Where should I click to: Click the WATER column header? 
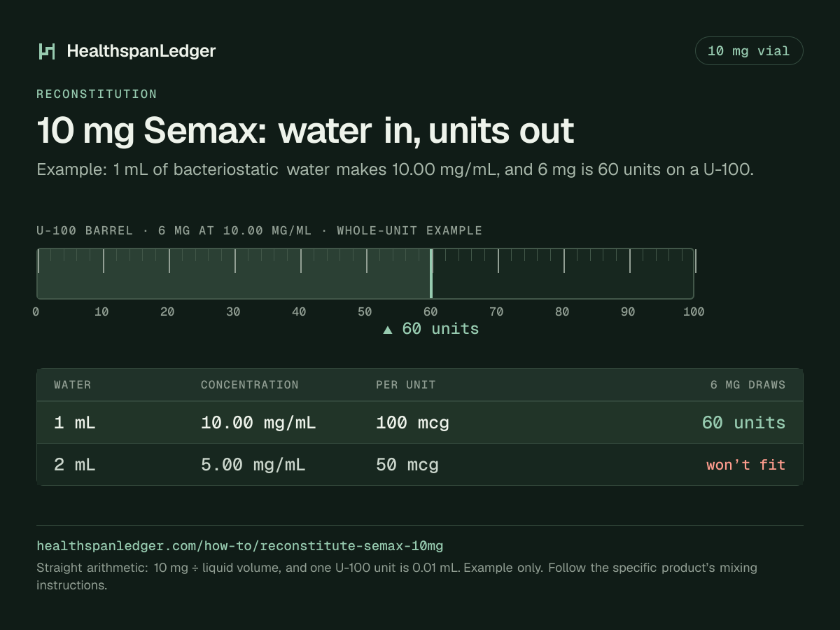[x=73, y=385]
